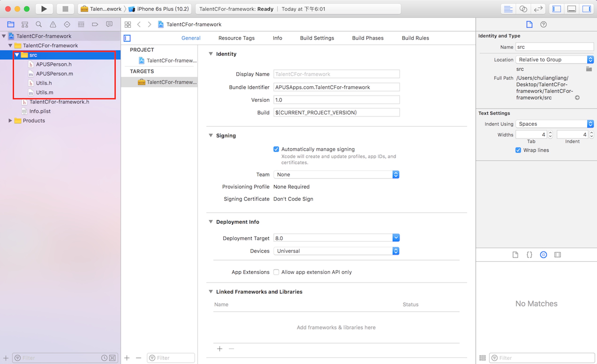Open the Devices Universal dropdown

[x=336, y=251]
